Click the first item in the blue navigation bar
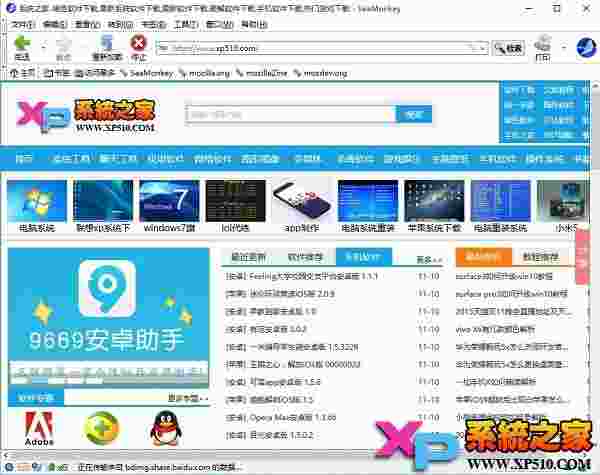This screenshot has height=475, width=600. tap(24, 158)
